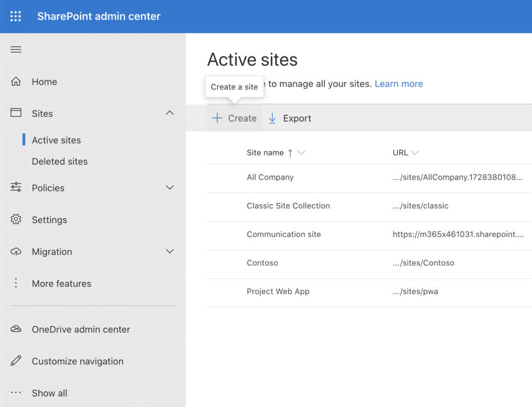
Task: Select Active sites in the sidebar
Action: click(x=56, y=140)
